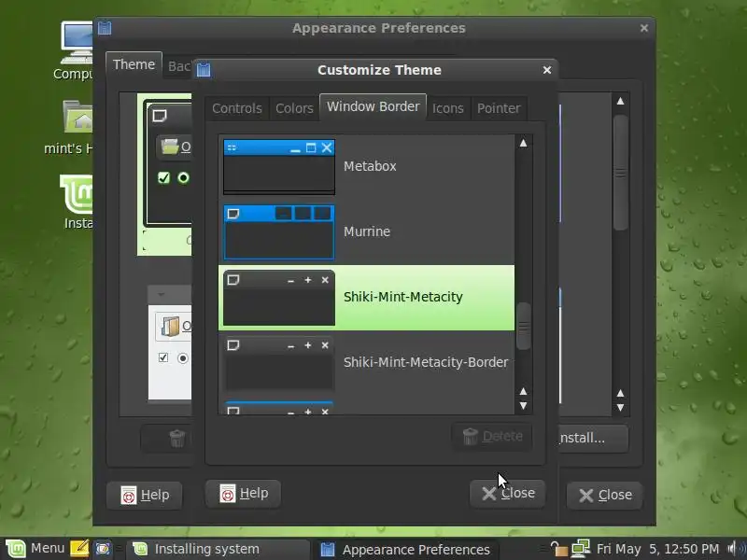
Task: Click the Install Linux Mint desktop icon
Action: [78, 202]
